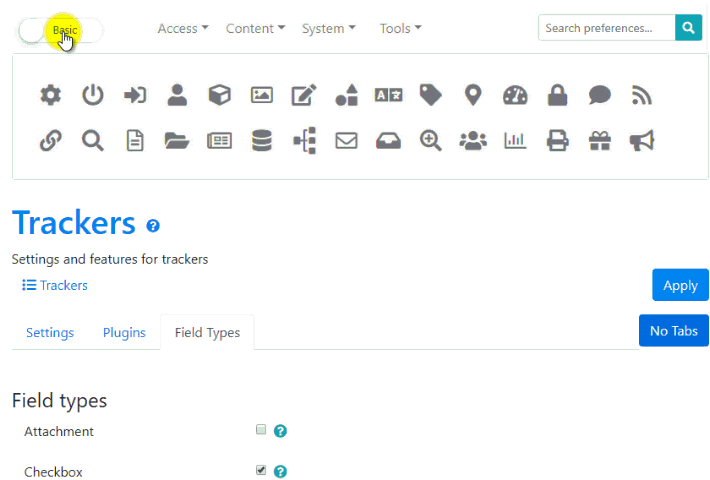Open the printer Print icon
Image resolution: width=710 pixels, height=480 pixels.
coord(557,140)
